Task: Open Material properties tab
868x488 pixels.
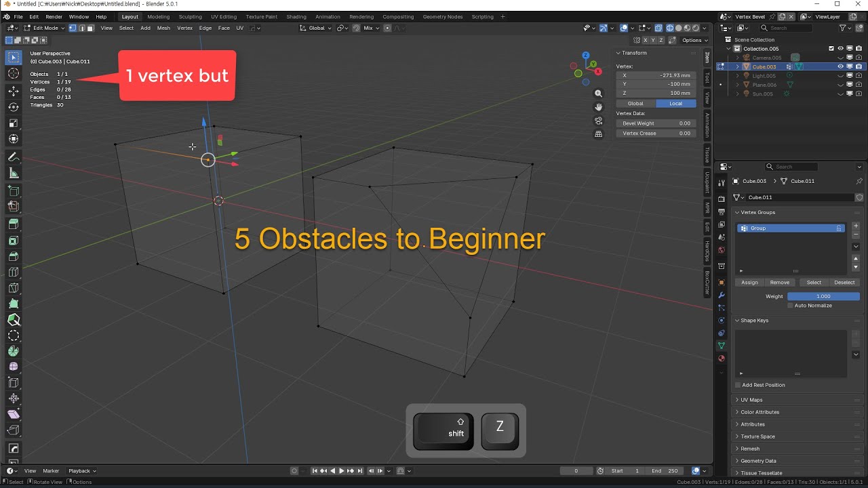Action: [722, 358]
